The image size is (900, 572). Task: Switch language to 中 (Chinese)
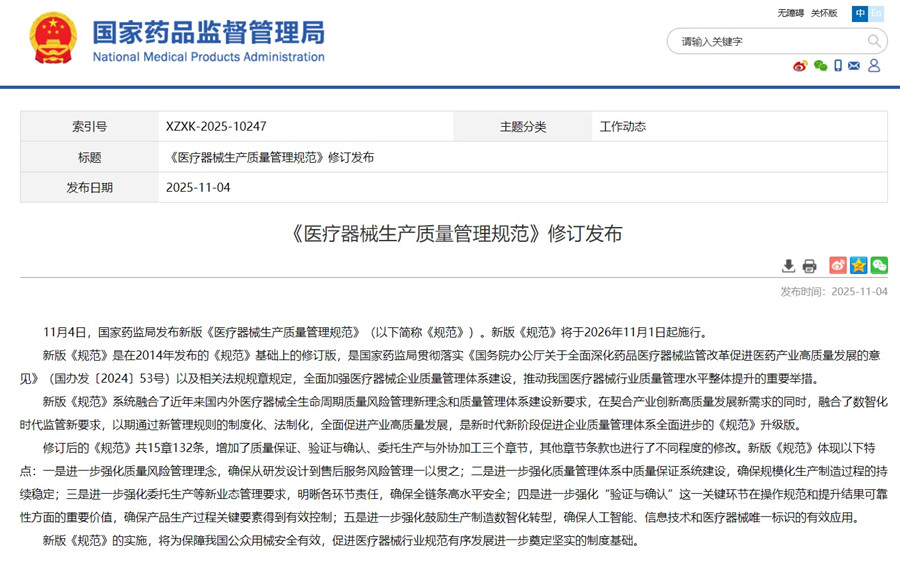[x=859, y=13]
